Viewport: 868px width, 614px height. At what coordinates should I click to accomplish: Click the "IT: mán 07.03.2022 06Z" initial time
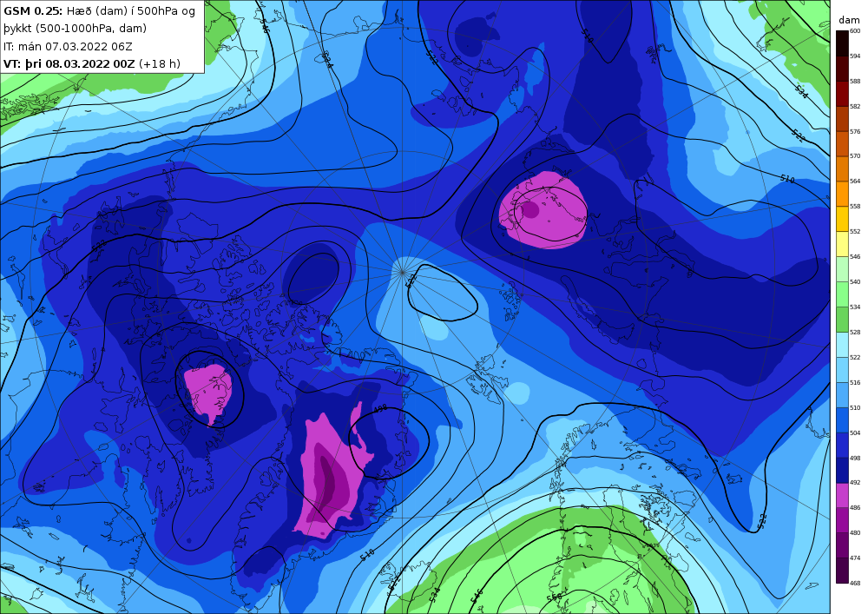(68, 47)
